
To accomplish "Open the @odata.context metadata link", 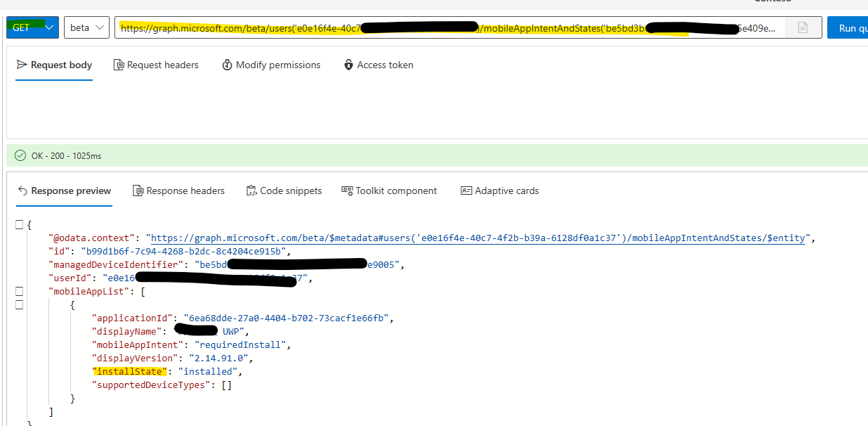I will pyautogui.click(x=478, y=238).
